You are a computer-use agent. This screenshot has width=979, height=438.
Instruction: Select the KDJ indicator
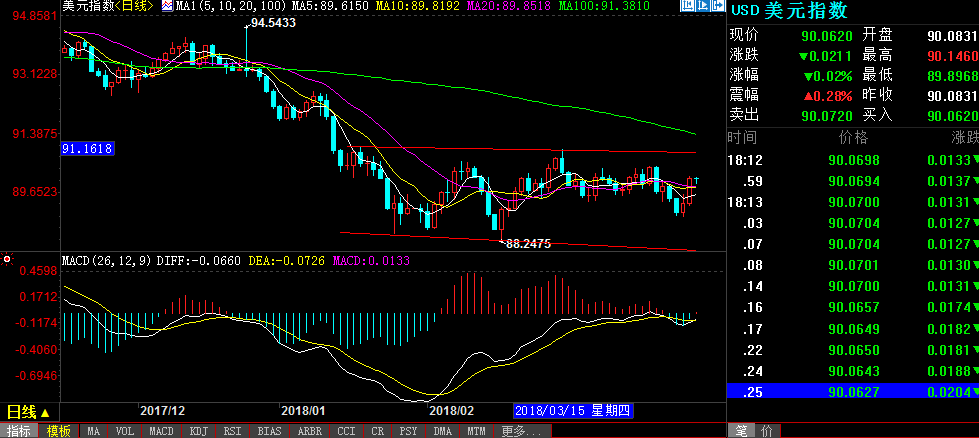pos(197,431)
